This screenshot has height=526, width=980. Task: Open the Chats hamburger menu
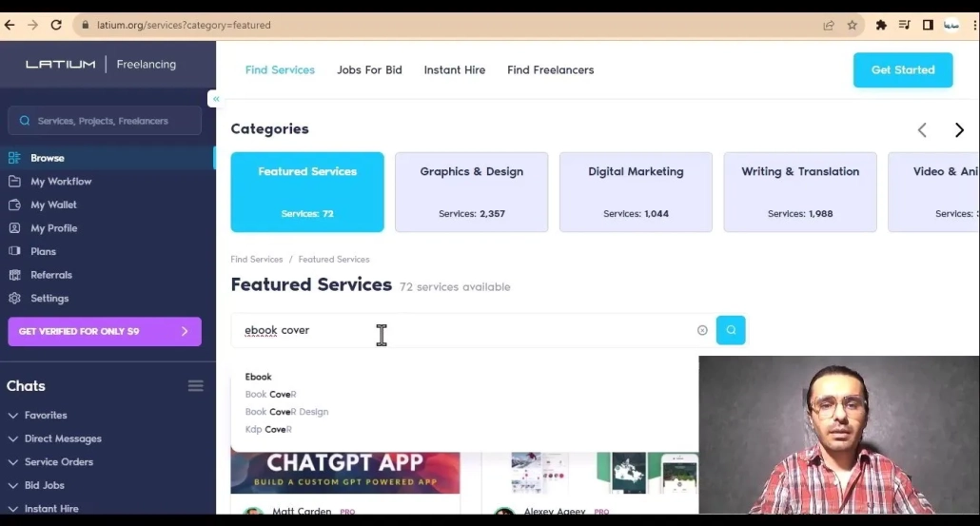click(x=195, y=386)
